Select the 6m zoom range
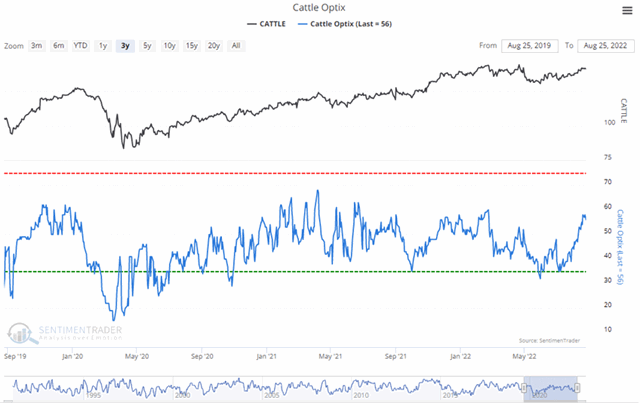 pyautogui.click(x=58, y=46)
